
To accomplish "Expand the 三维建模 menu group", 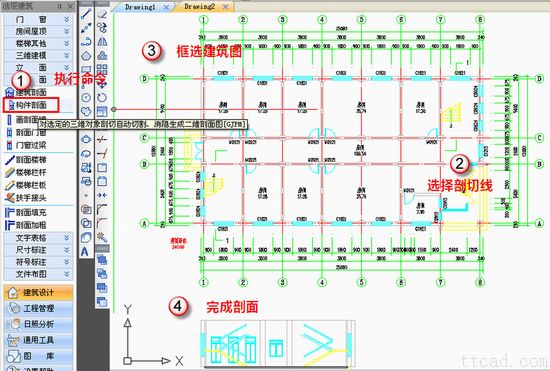I will click(38, 55).
